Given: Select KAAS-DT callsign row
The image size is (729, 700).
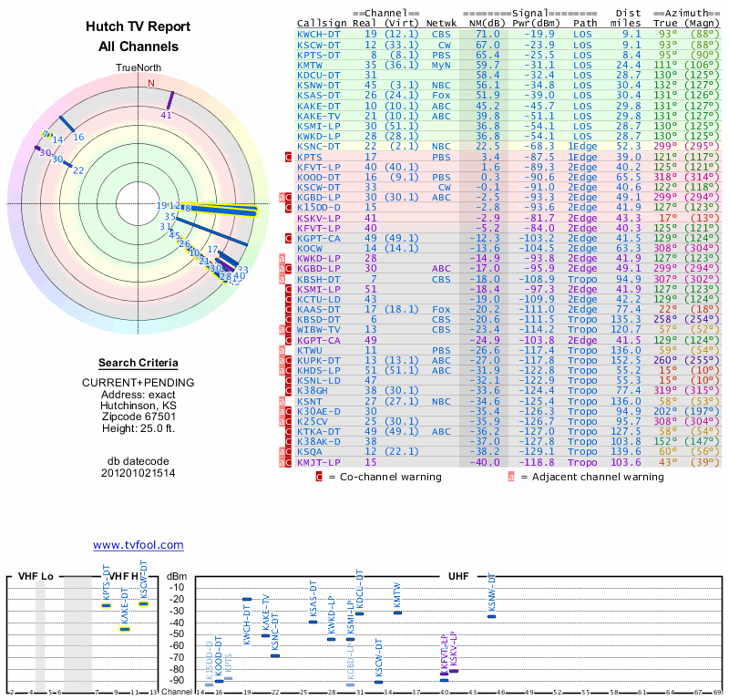Looking at the screenshot, I should tap(318, 310).
